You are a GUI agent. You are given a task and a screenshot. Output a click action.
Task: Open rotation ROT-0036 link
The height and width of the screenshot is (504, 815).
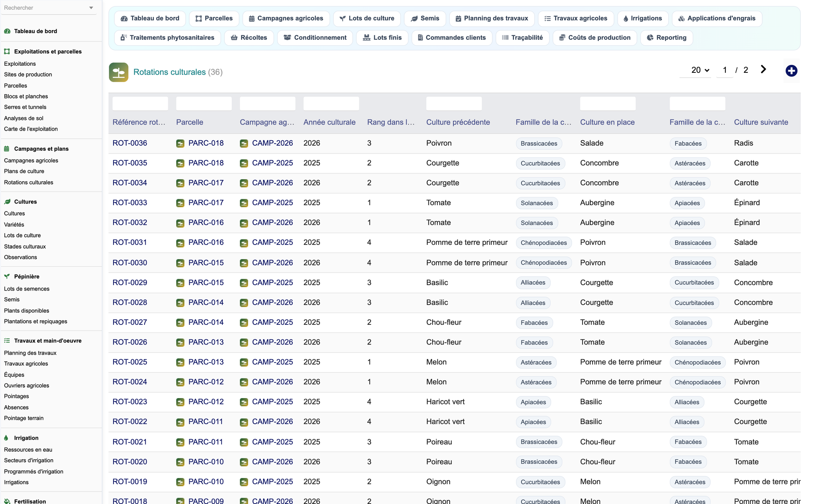(x=130, y=143)
